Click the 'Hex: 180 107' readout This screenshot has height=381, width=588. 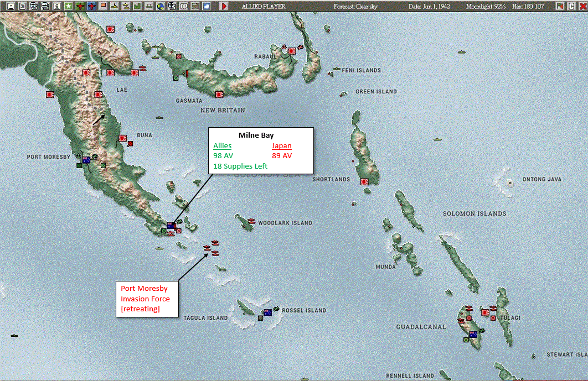528,7
